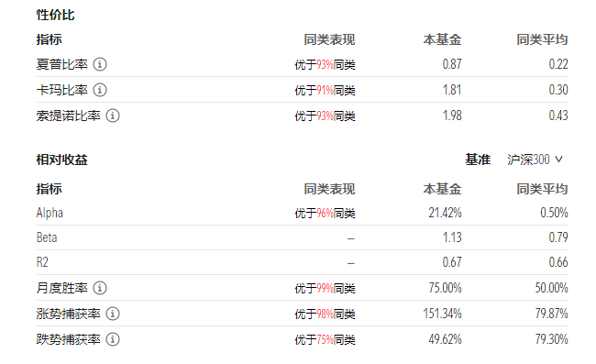Show info for 涨势捕获率
The width and height of the screenshot is (596, 364).
click(x=113, y=314)
